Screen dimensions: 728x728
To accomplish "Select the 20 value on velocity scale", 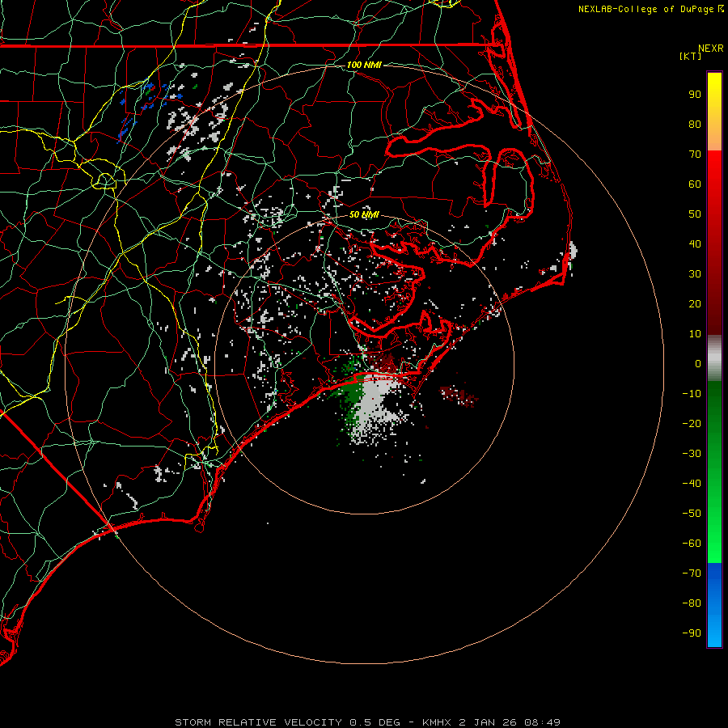I will (695, 303).
